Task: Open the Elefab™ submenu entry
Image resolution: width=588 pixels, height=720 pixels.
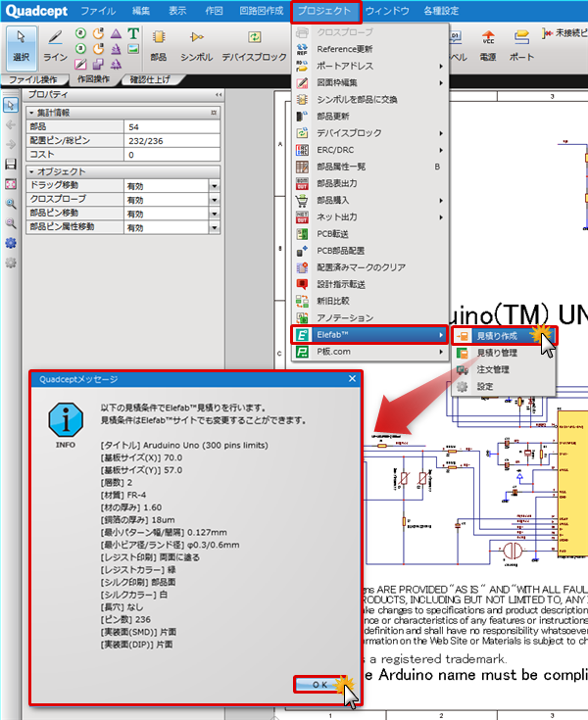Action: coord(370,335)
